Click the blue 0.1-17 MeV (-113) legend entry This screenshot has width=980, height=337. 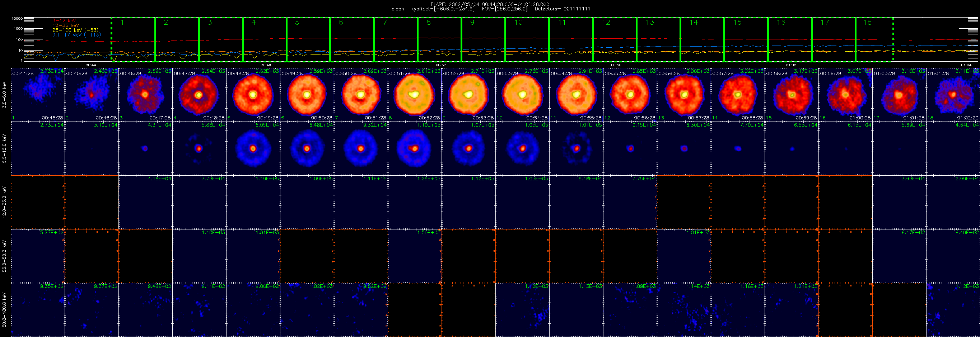click(76, 34)
